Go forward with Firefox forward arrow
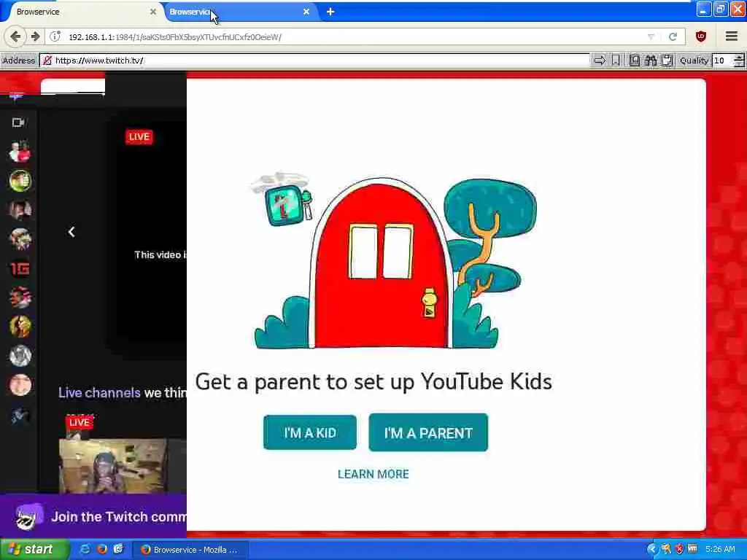747x560 pixels. coord(35,36)
